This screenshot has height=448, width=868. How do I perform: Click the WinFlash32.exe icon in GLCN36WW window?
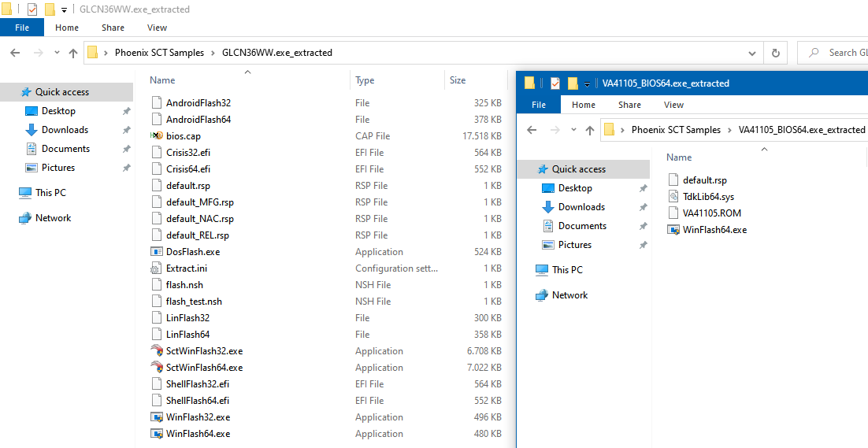click(x=157, y=417)
